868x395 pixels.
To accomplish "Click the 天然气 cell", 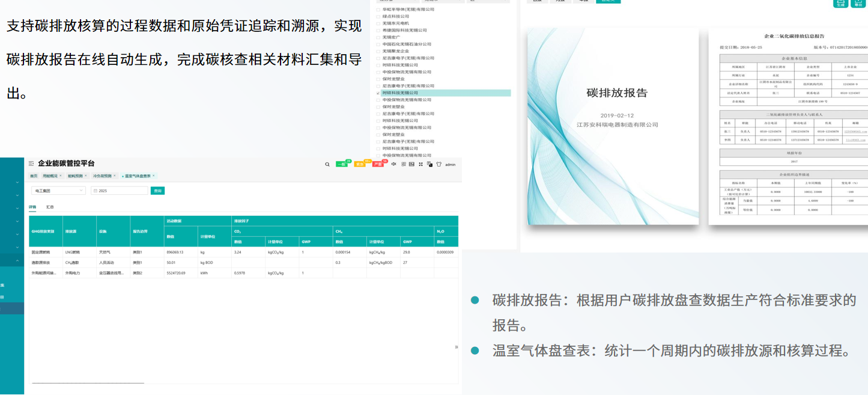I will [113, 253].
